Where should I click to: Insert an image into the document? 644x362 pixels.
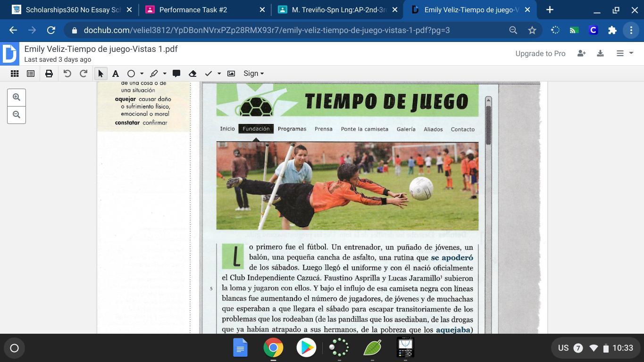(x=231, y=74)
